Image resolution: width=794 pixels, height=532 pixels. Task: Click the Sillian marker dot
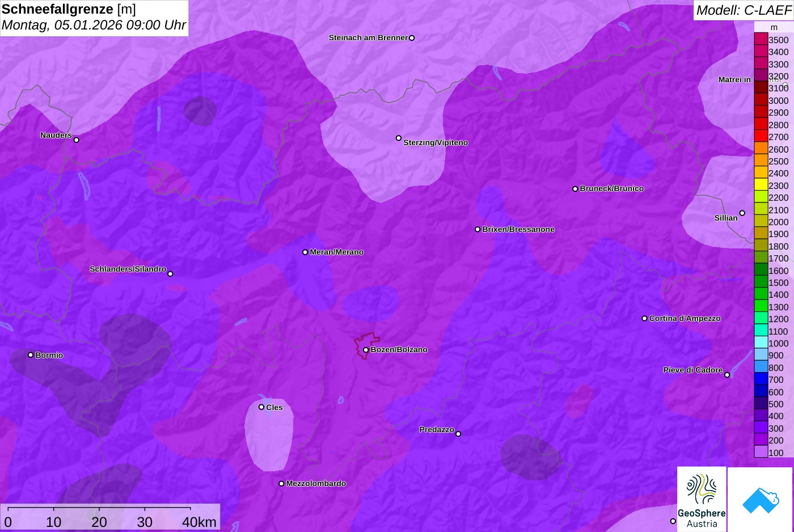tap(742, 213)
